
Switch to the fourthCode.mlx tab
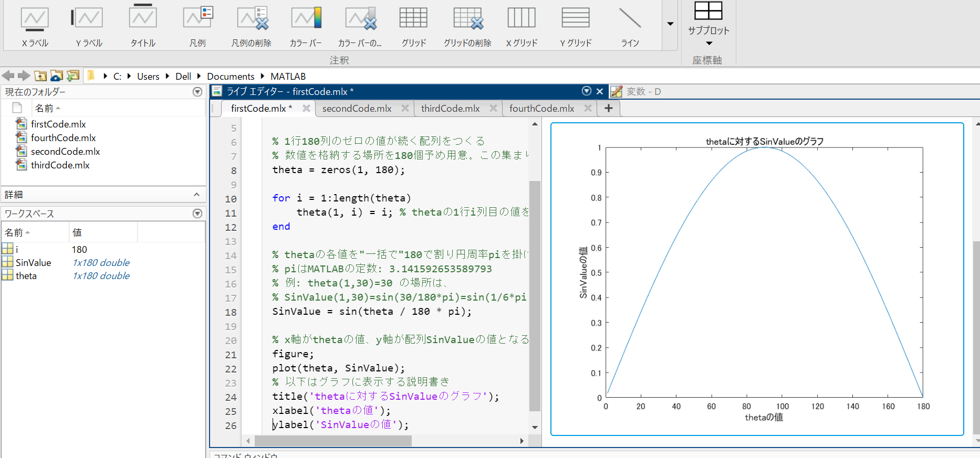tap(541, 109)
